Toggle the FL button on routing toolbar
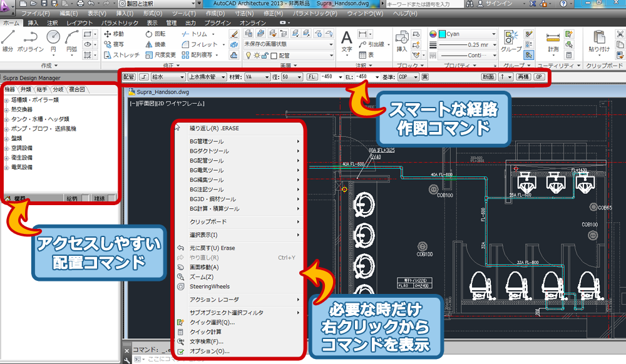Viewport: 626px width, 364px height. pyautogui.click(x=312, y=76)
